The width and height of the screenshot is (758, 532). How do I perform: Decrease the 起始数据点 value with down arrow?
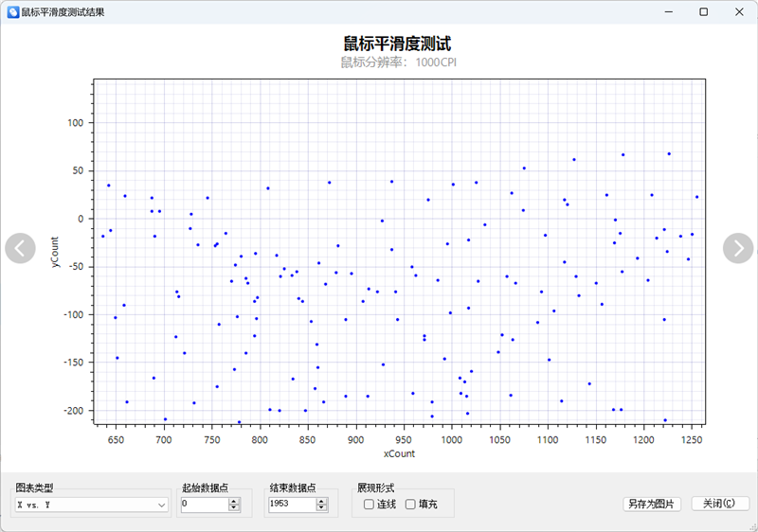point(234,508)
